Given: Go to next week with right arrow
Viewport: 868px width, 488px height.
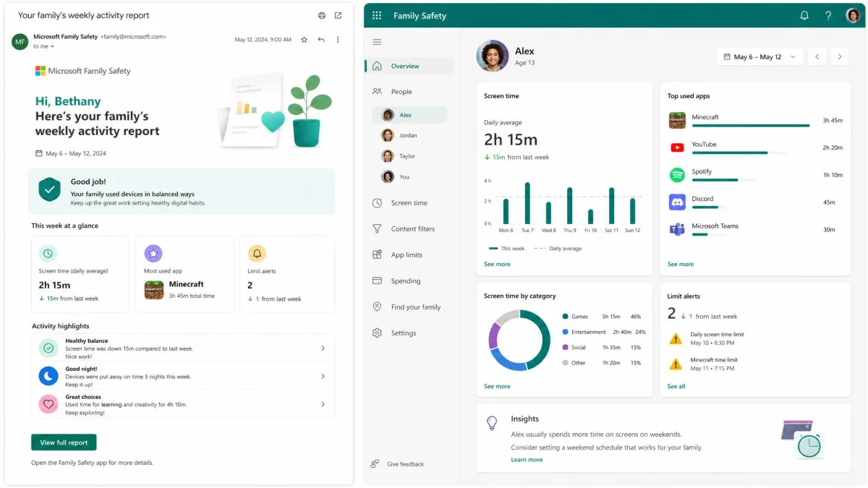Looking at the screenshot, I should [840, 56].
